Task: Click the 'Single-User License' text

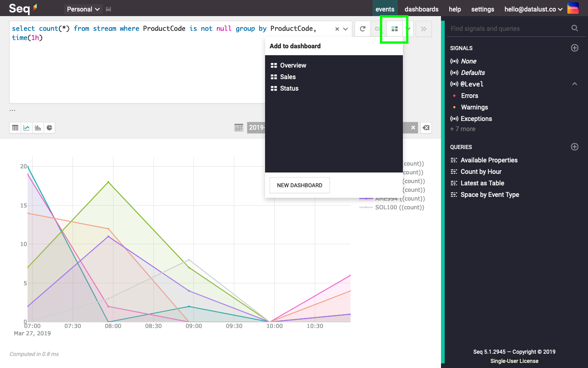Action: click(x=514, y=361)
